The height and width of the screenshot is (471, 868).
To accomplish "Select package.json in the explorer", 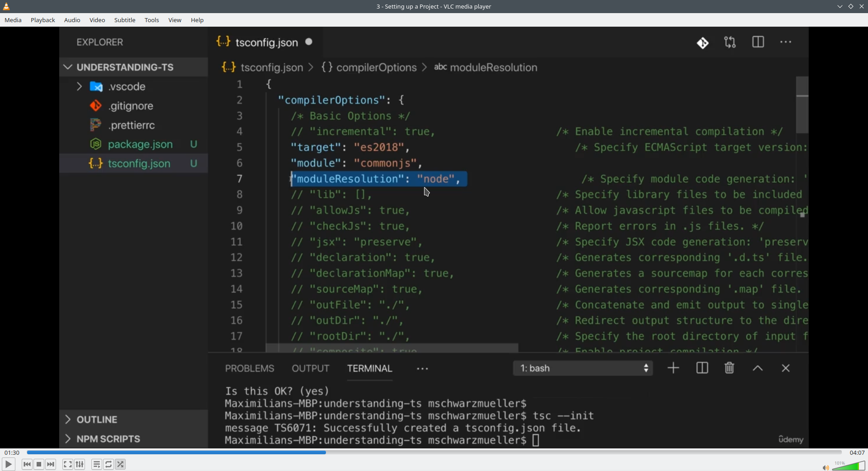I will (140, 145).
